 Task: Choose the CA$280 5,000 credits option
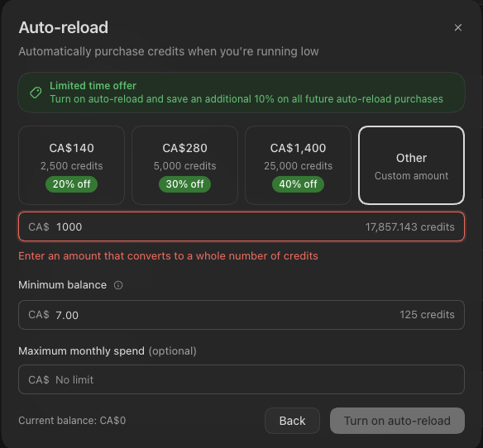coord(184,165)
